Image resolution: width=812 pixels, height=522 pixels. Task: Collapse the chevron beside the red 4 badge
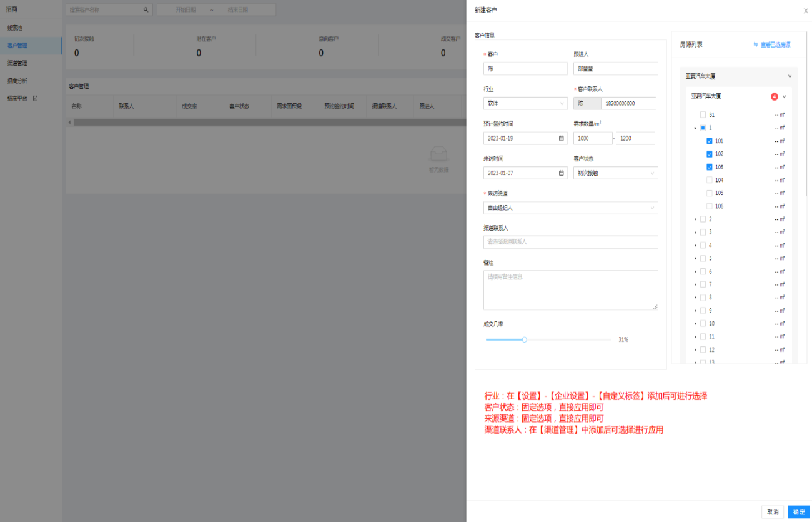(x=785, y=97)
